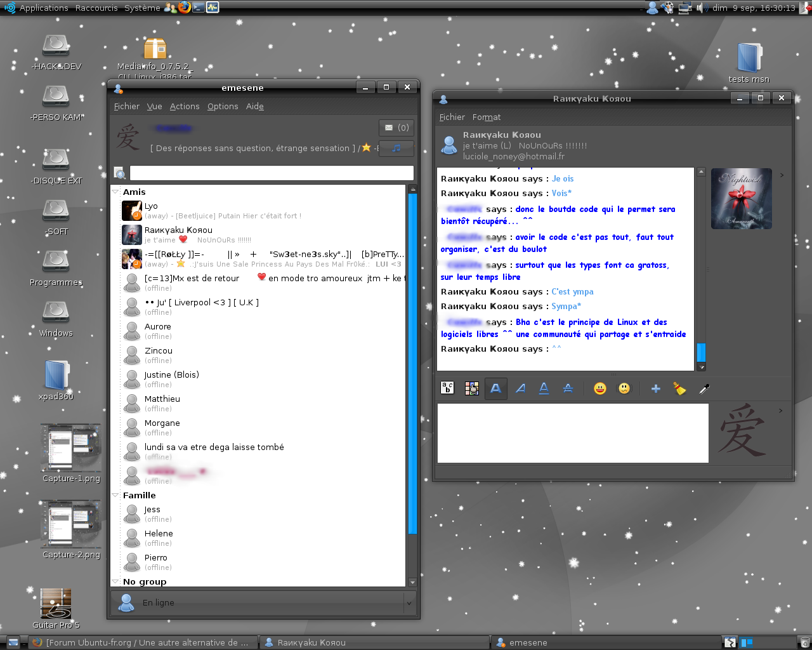
Task: Open the Format menu in chat window
Action: coord(486,117)
